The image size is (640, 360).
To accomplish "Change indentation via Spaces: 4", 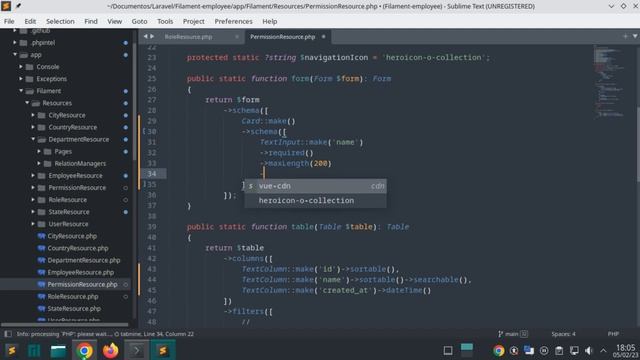I will pyautogui.click(x=563, y=334).
